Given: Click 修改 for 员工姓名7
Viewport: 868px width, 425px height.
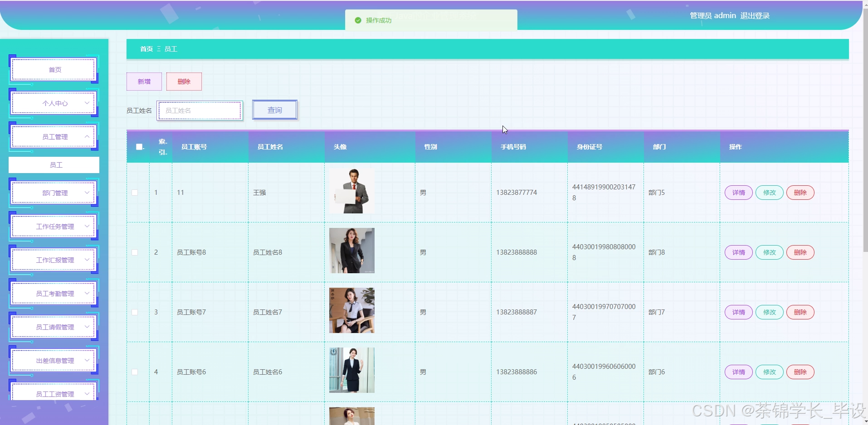Looking at the screenshot, I should click(x=770, y=312).
